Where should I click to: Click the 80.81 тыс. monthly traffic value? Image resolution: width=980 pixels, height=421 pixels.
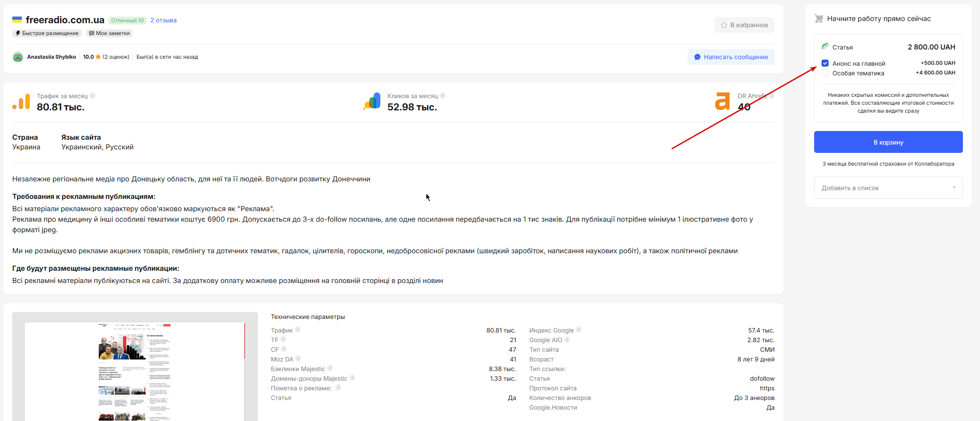click(x=60, y=107)
